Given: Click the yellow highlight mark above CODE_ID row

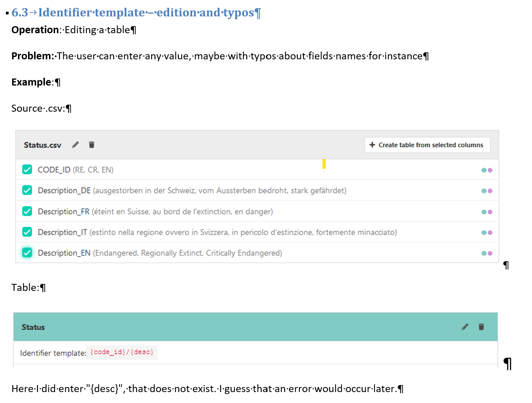Looking at the screenshot, I should pos(324,164).
